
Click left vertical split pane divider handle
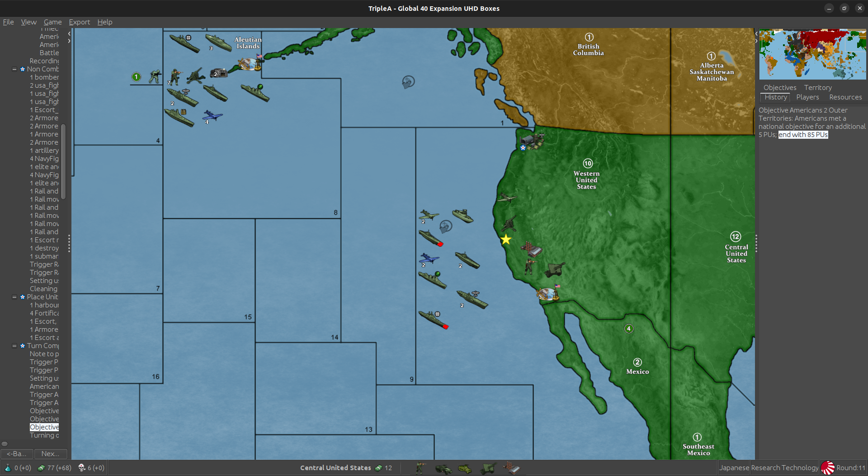click(69, 243)
